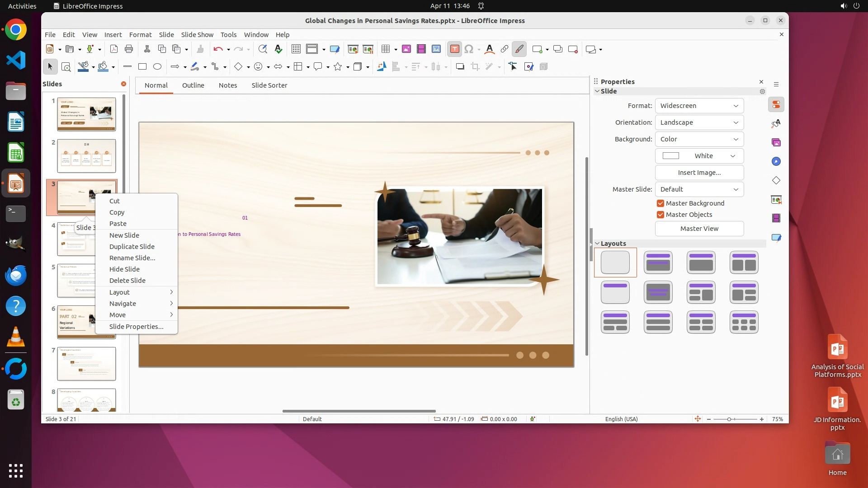Viewport: 868px width, 488px height.
Task: Toggle the Master Objects checkbox
Action: pyautogui.click(x=660, y=215)
